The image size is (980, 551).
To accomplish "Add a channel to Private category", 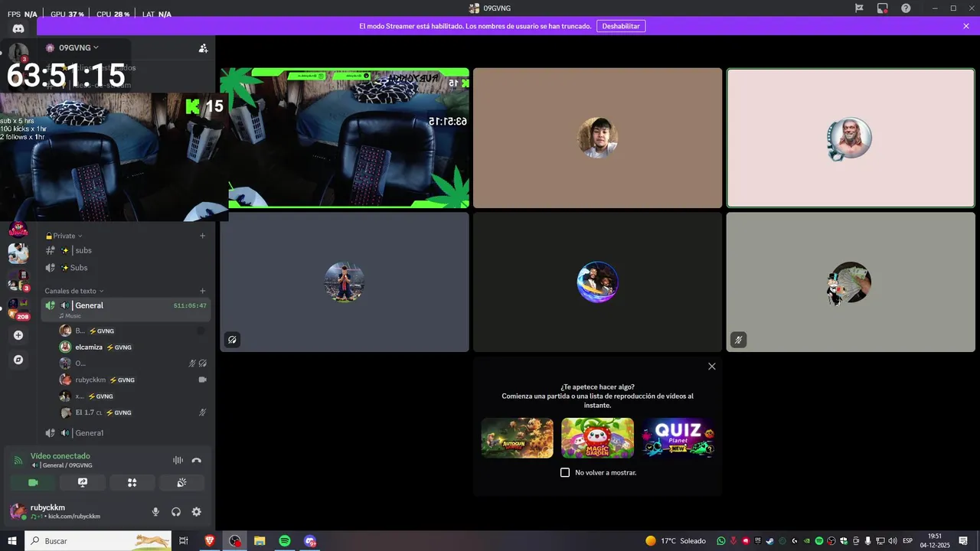I will pyautogui.click(x=203, y=236).
